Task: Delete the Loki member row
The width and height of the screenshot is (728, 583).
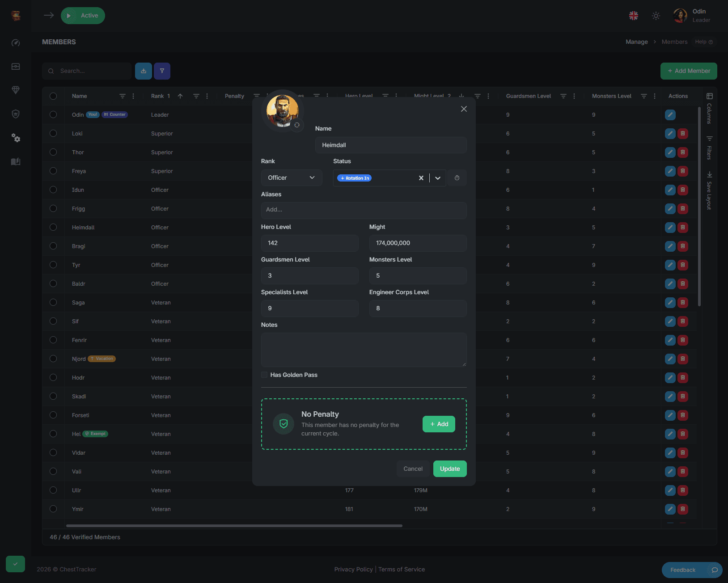Action: (x=682, y=134)
